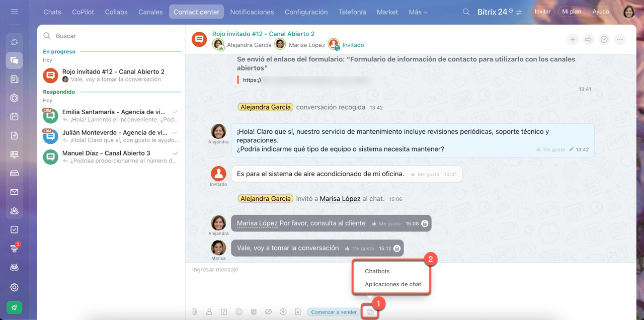Switch to the Chats tab
644x320 pixels.
click(x=52, y=12)
